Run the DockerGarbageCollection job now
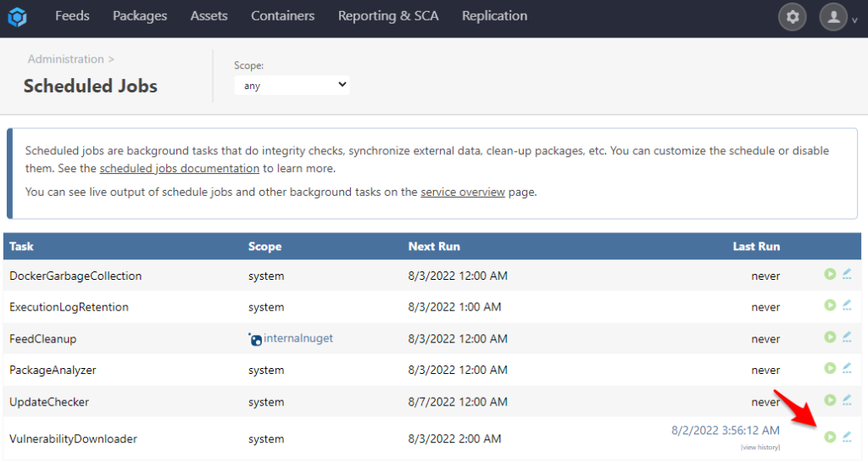Viewport: 868px width, 463px height. (x=830, y=274)
